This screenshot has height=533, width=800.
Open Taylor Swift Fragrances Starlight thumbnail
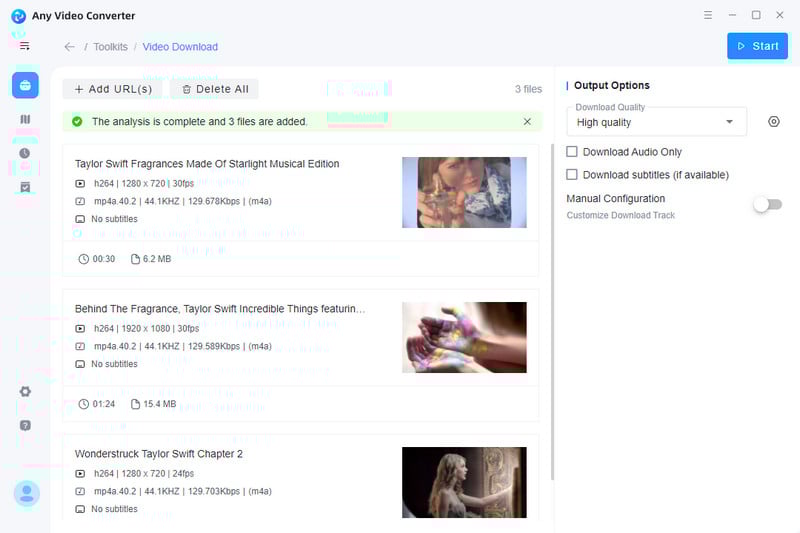[464, 192]
